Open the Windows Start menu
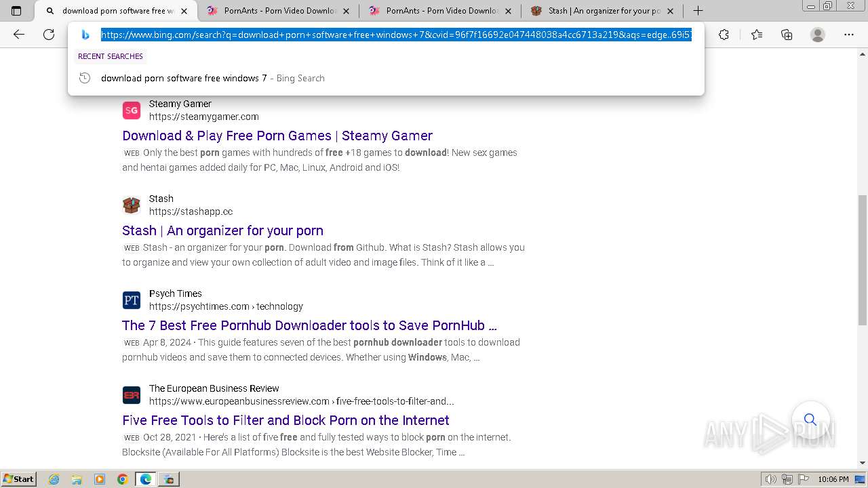The width and height of the screenshot is (868, 488). pos(18,479)
